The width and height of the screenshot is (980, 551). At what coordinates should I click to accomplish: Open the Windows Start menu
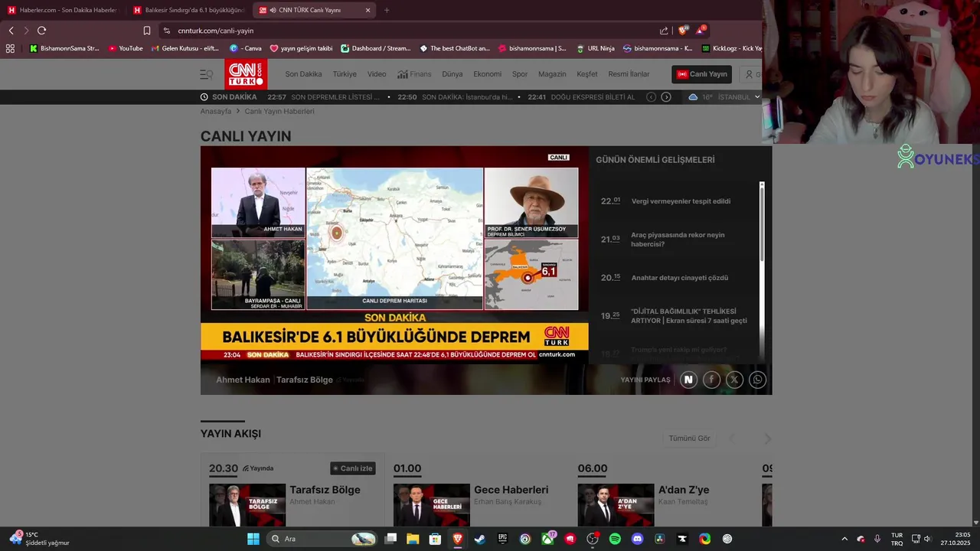[253, 539]
